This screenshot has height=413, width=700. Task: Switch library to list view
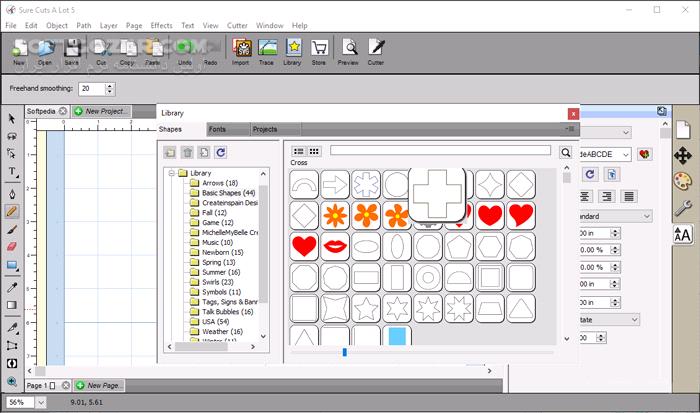click(x=299, y=151)
